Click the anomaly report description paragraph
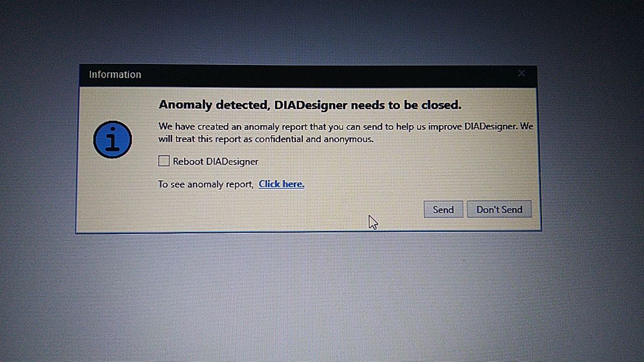Viewport: 644px width, 362px height. click(346, 132)
